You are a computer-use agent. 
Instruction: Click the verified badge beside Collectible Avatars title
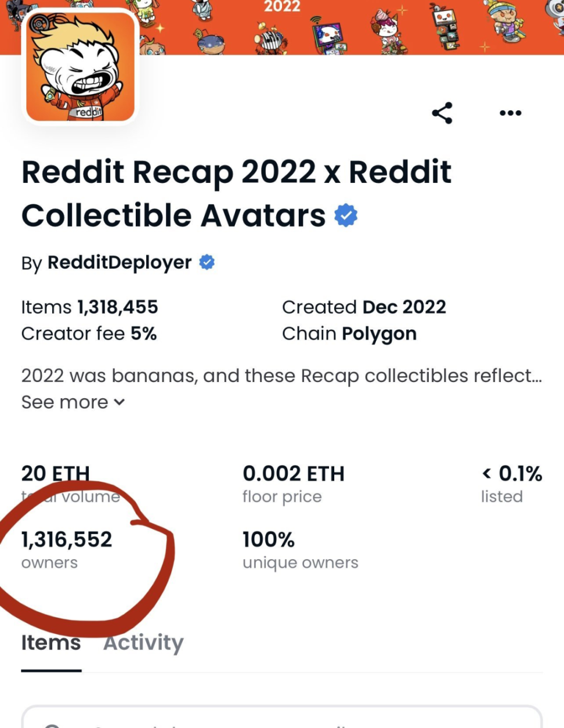(346, 216)
